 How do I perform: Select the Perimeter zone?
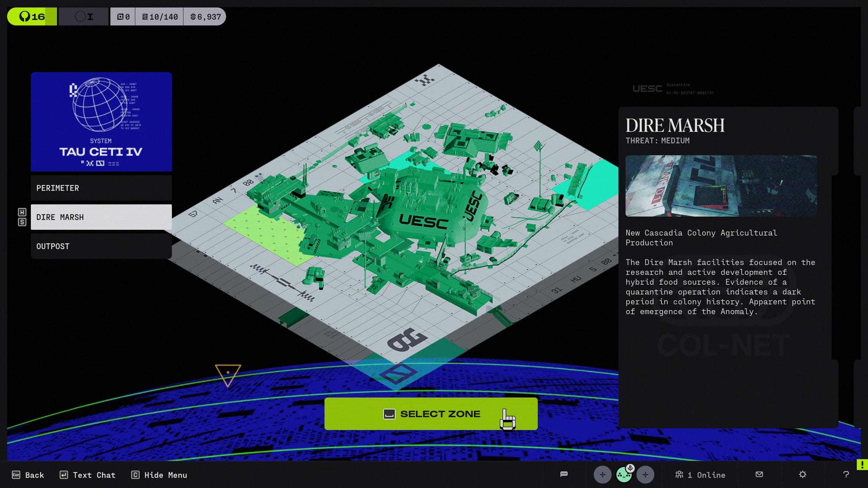coord(101,188)
